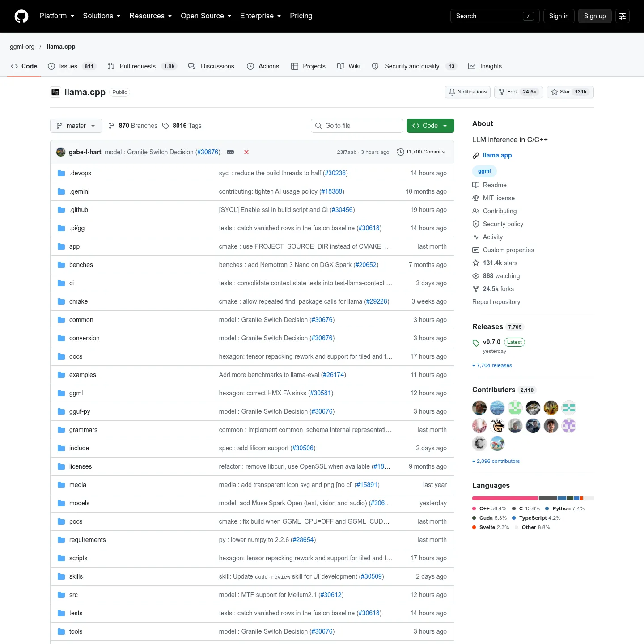Viewport: 644px width, 644px height.
Task: Click the link icon next to llama.app
Action: 476,156
